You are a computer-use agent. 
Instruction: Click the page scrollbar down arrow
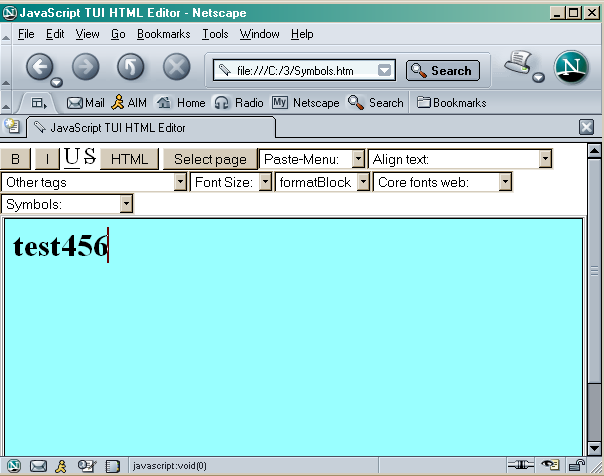[594, 448]
